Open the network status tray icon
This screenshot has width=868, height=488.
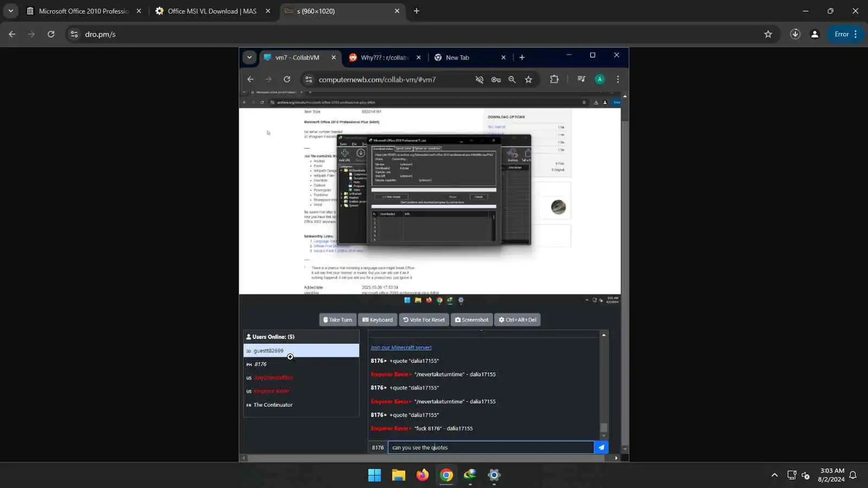click(x=792, y=475)
